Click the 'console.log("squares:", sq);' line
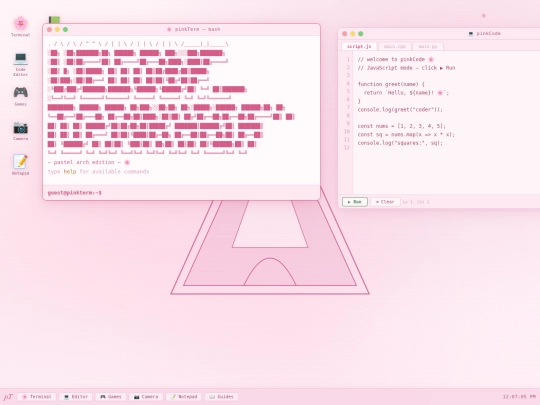 (x=400, y=143)
